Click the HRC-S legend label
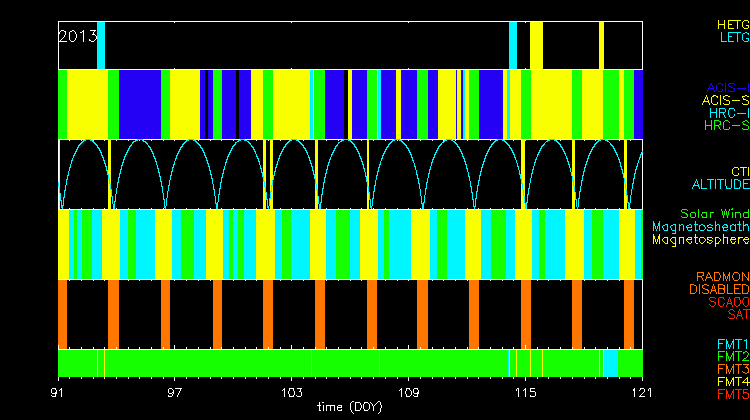750x420 pixels. click(x=725, y=126)
